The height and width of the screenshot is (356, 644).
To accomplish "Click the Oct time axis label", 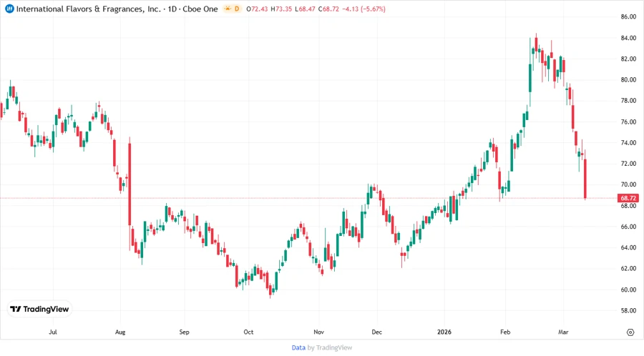I will tap(248, 332).
